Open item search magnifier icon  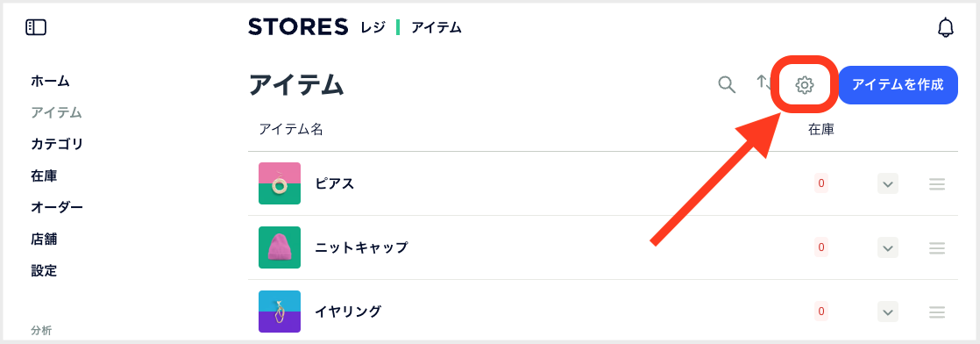[727, 84]
